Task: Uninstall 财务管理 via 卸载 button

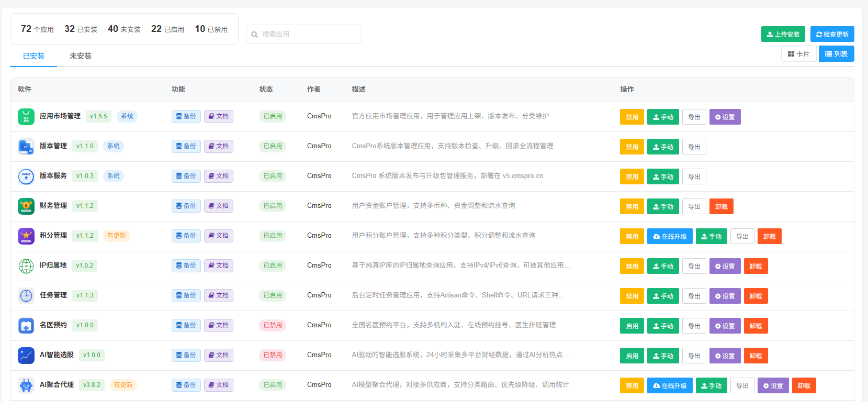Action: tap(722, 206)
